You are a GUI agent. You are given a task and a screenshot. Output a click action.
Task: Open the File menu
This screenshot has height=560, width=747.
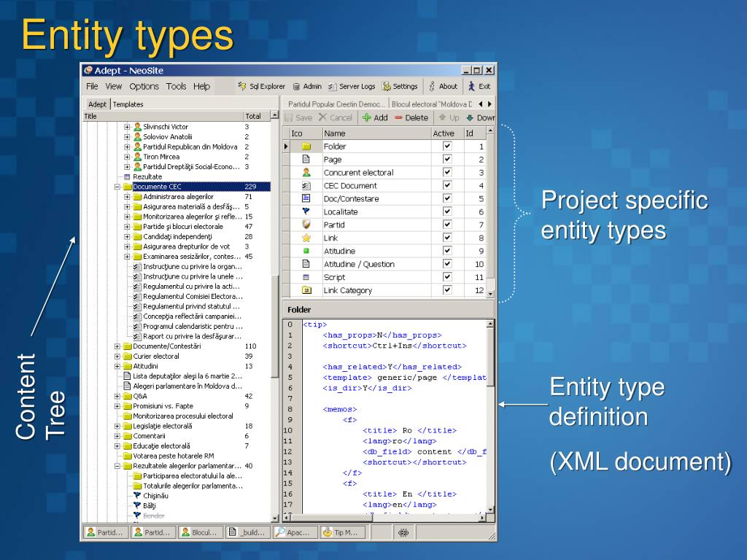click(92, 86)
